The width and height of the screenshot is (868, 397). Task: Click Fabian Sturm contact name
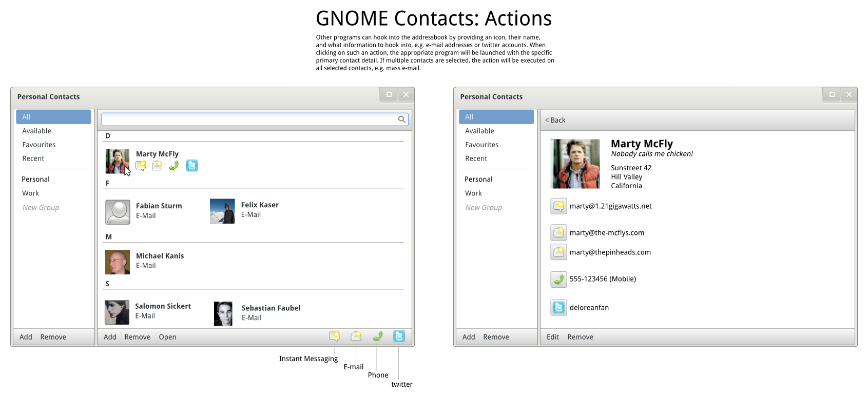159,206
